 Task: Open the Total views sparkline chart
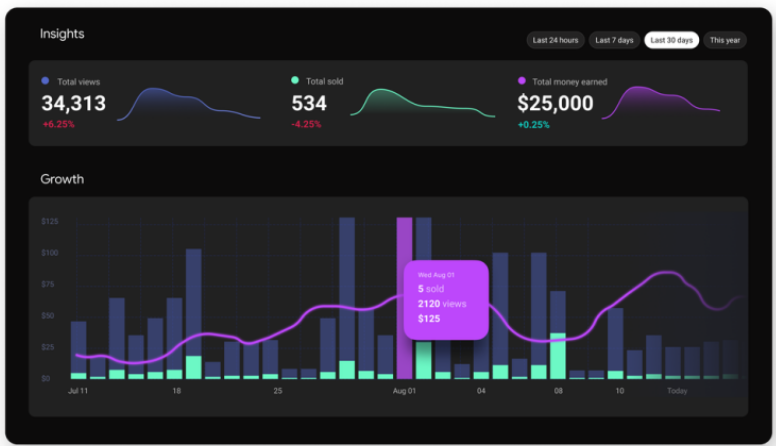pyautogui.click(x=189, y=104)
